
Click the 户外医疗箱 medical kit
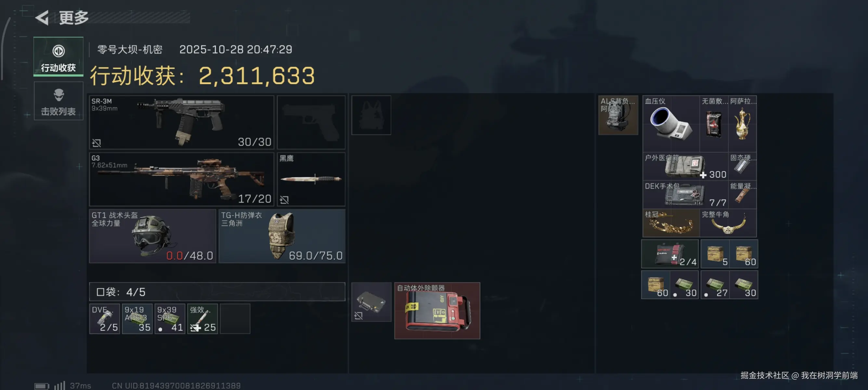685,166
